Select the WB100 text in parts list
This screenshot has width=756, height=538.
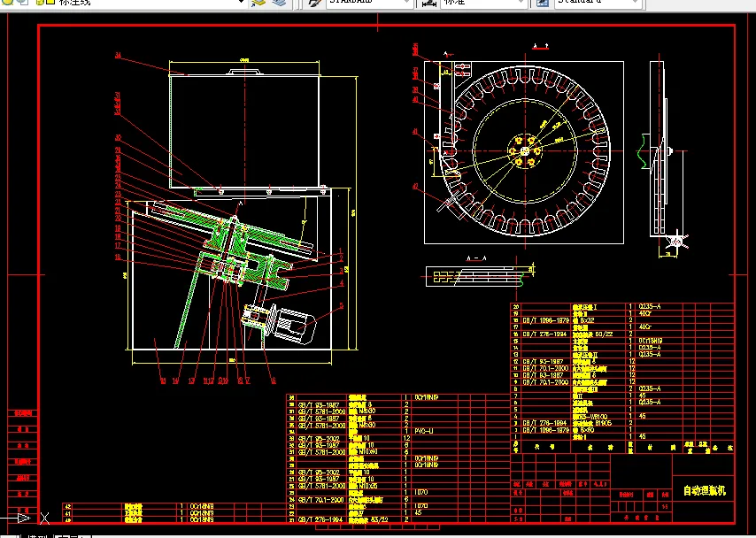click(x=590, y=416)
